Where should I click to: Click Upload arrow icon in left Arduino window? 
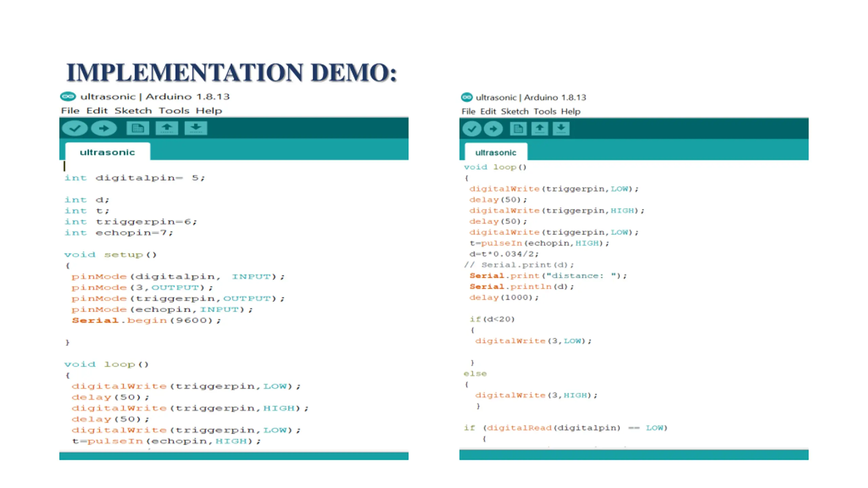(x=104, y=128)
